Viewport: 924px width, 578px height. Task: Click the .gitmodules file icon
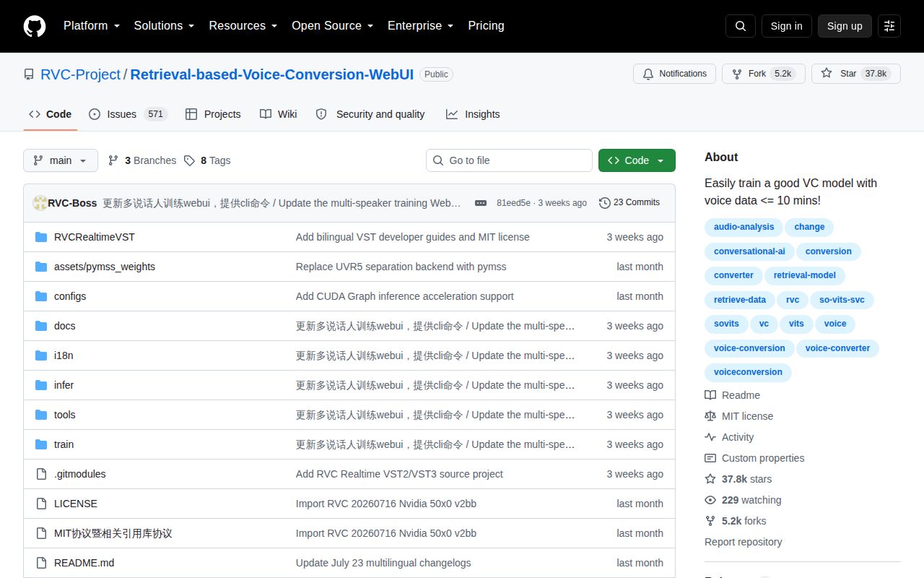pyautogui.click(x=41, y=474)
